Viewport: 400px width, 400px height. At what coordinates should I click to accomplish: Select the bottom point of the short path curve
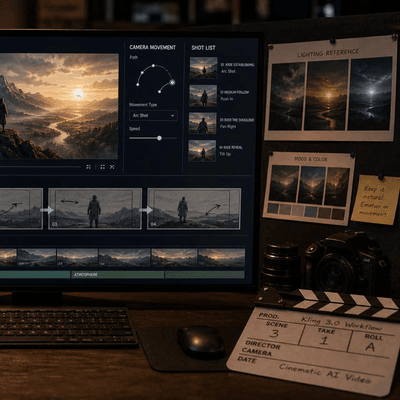tap(159, 91)
